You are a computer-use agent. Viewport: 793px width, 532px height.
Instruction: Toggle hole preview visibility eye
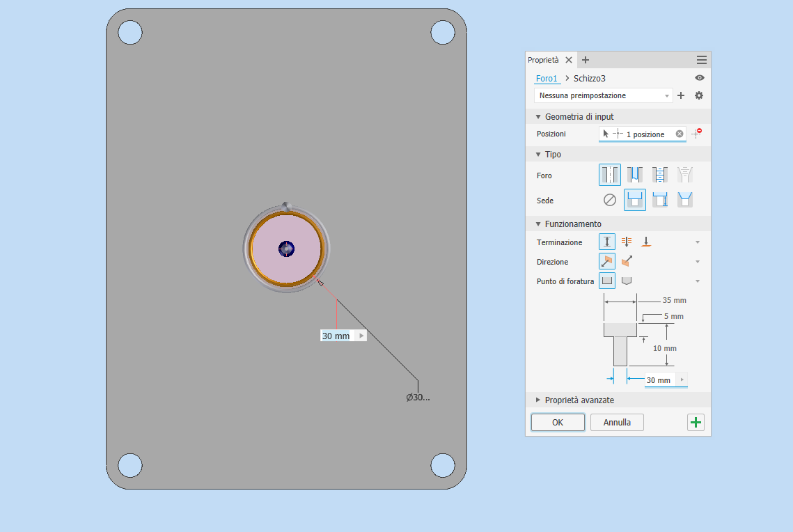[700, 78]
